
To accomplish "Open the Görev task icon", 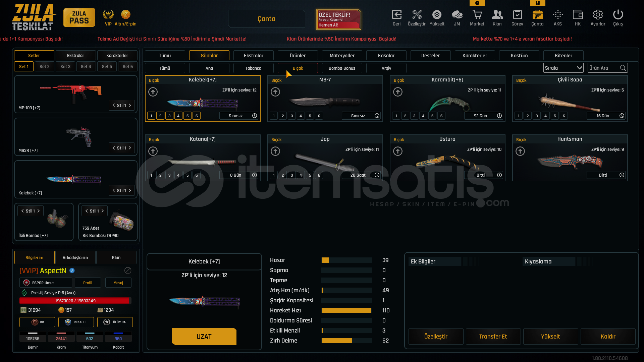I will (x=517, y=15).
